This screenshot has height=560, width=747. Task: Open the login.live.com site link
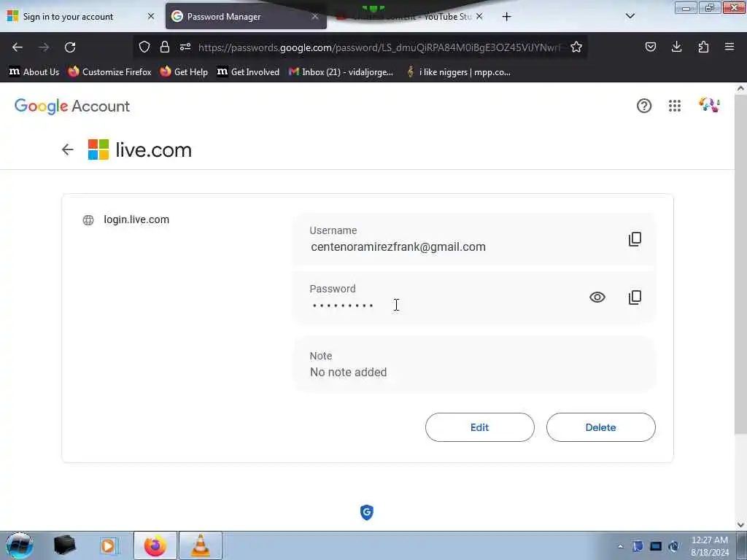click(x=136, y=219)
